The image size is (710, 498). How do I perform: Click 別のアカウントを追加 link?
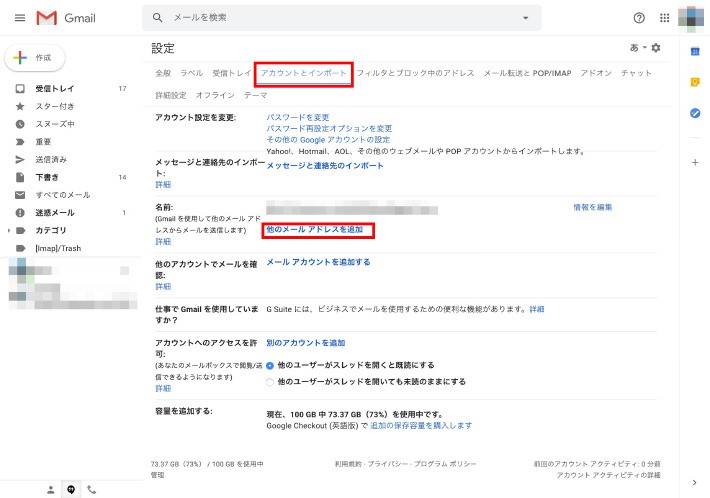coord(306,343)
